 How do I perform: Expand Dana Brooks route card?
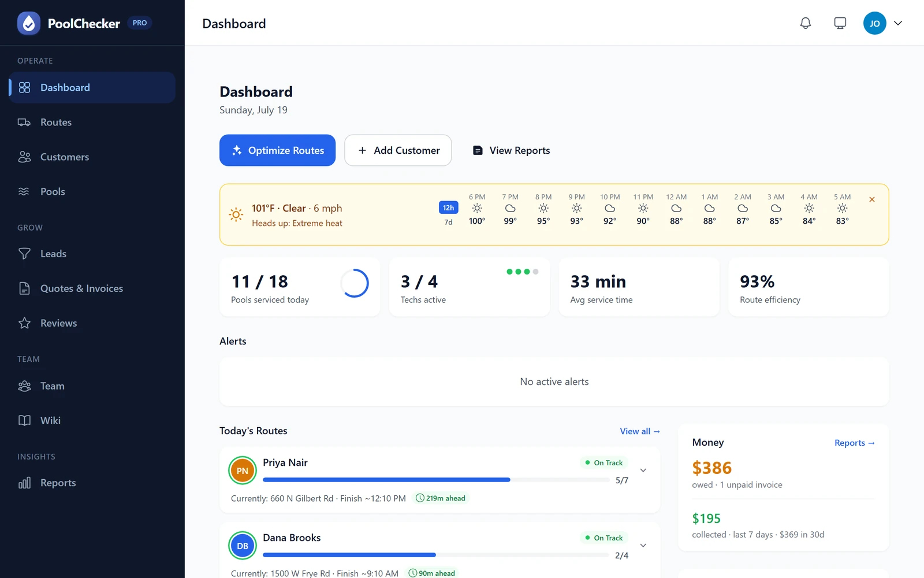(x=643, y=546)
